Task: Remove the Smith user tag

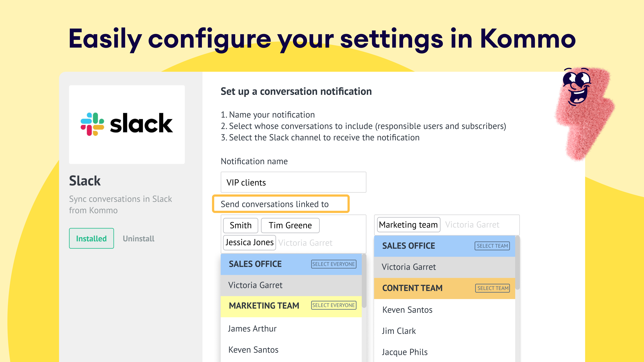Action: (240, 225)
